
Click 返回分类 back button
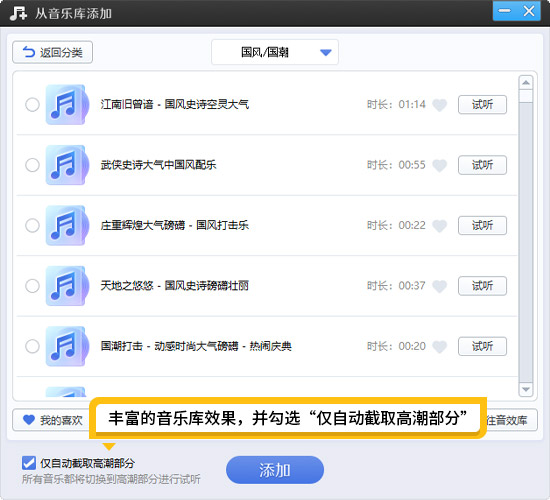point(53,52)
